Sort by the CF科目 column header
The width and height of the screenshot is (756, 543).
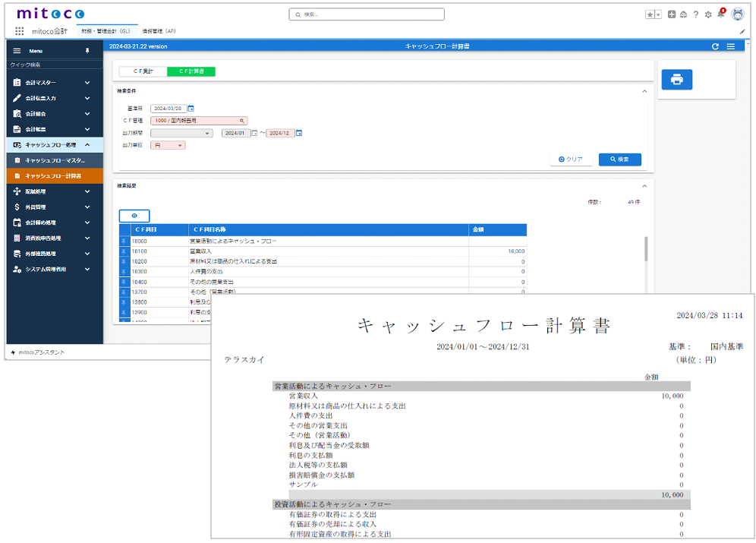coord(159,229)
